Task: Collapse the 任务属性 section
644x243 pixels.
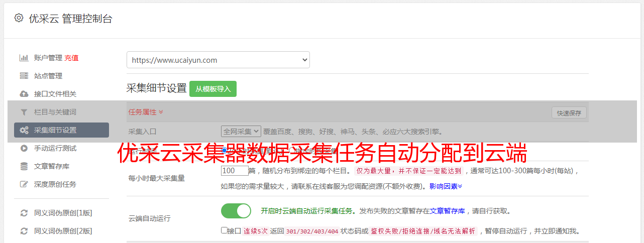Action: pos(146,112)
